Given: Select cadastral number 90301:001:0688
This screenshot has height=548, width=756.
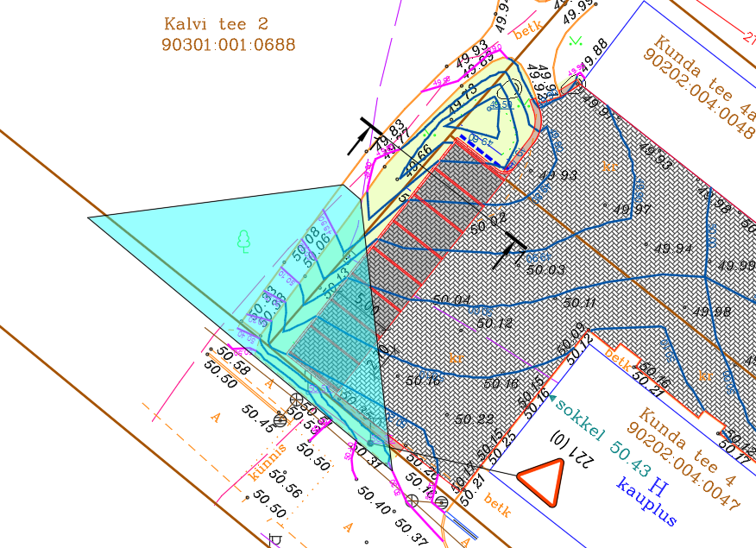Looking at the screenshot, I should (228, 44).
